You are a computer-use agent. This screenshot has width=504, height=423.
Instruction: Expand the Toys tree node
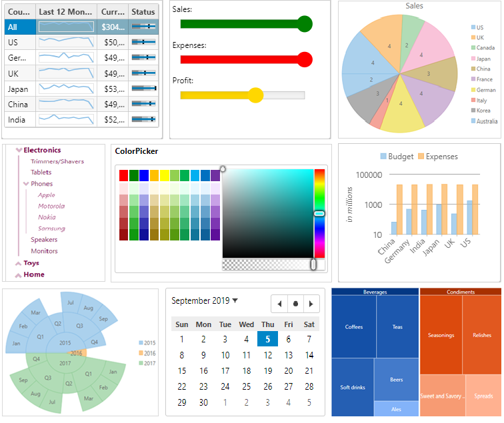18,263
